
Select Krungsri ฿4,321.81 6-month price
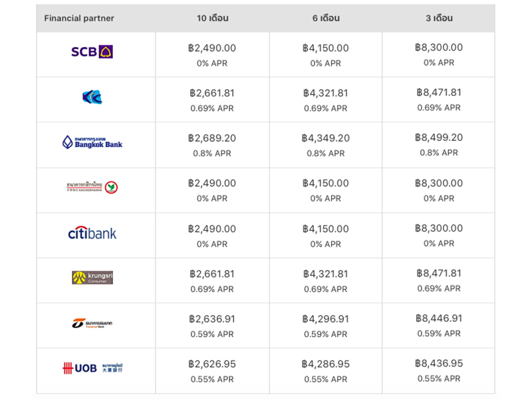[x=326, y=274]
